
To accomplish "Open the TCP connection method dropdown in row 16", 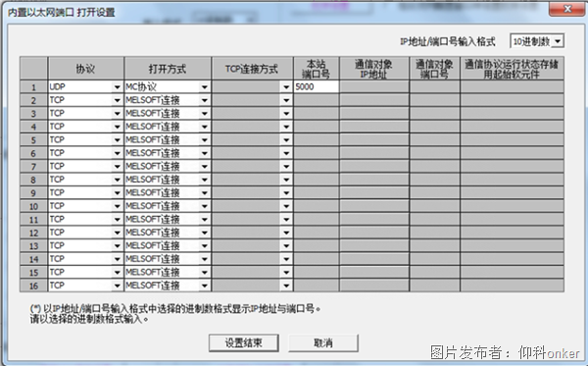I will pyautogui.click(x=286, y=286).
